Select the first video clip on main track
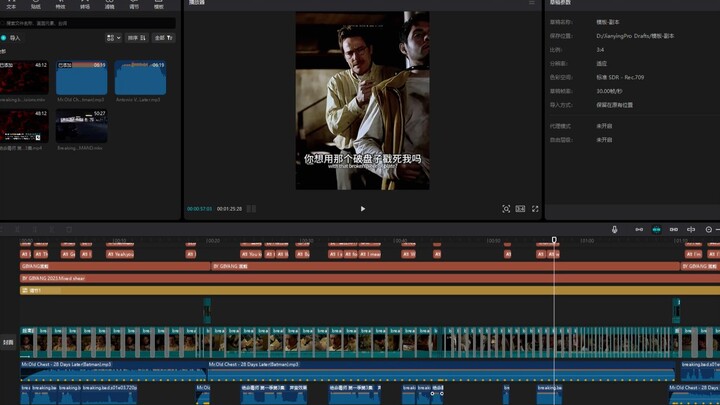 pyautogui.click(x=27, y=342)
